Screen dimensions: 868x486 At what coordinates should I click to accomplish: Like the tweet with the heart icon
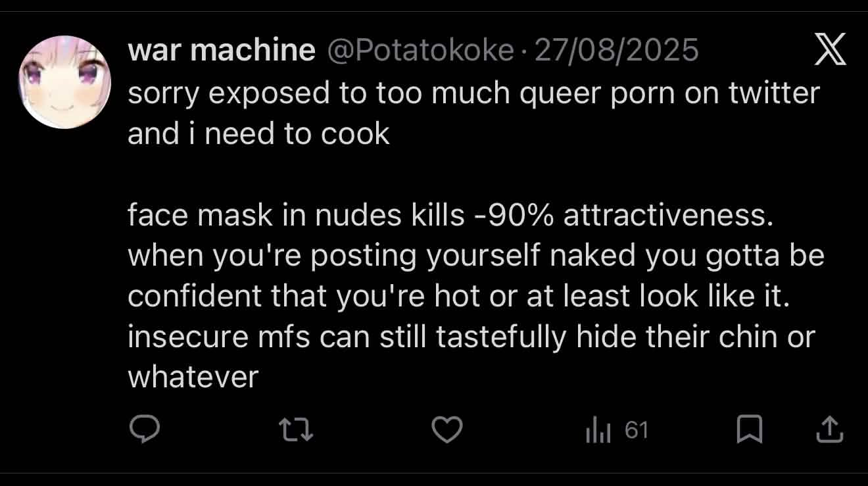[447, 431]
